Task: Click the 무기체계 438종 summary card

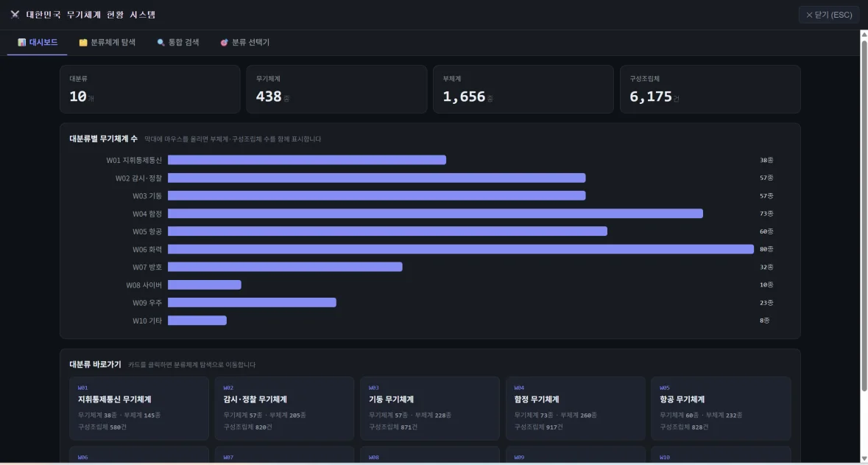Action: 336,89
